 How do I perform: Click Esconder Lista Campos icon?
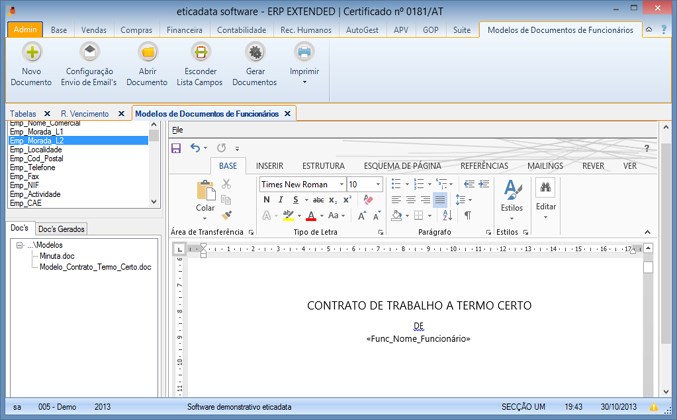pyautogui.click(x=200, y=54)
